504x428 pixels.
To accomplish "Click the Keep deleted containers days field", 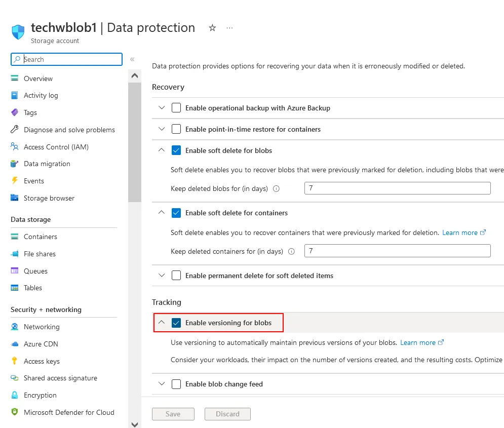I will (x=397, y=251).
